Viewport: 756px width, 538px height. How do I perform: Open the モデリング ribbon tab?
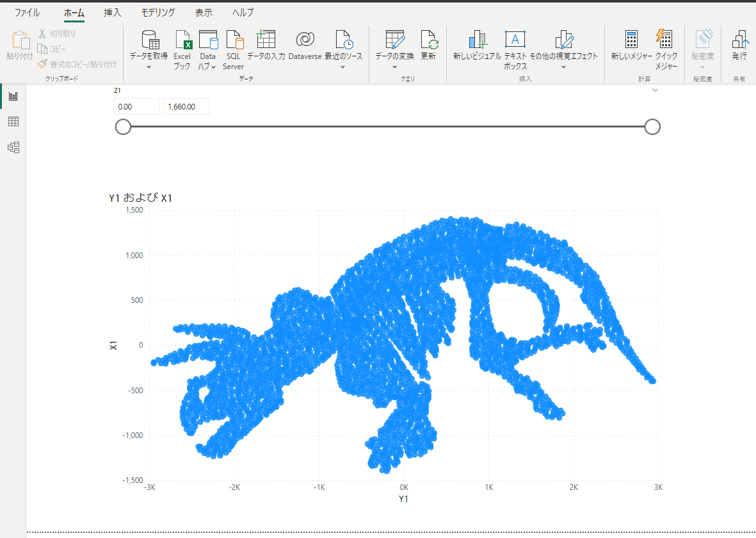(x=158, y=13)
